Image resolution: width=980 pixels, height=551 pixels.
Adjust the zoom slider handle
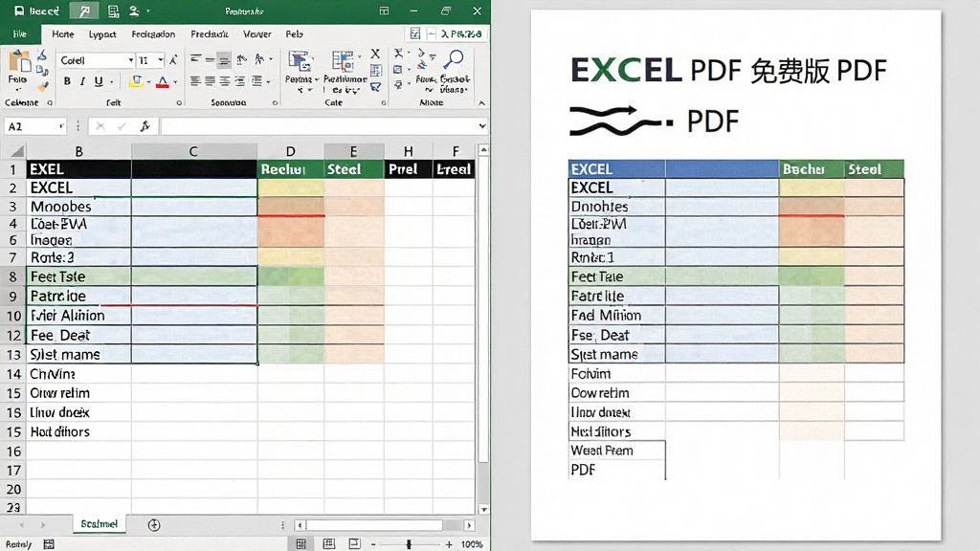[x=409, y=544]
